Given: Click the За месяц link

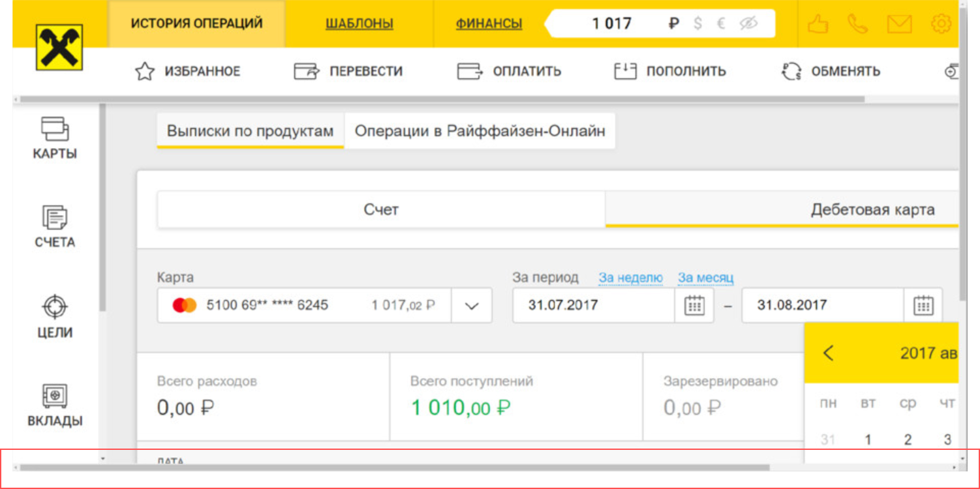Looking at the screenshot, I should [705, 278].
